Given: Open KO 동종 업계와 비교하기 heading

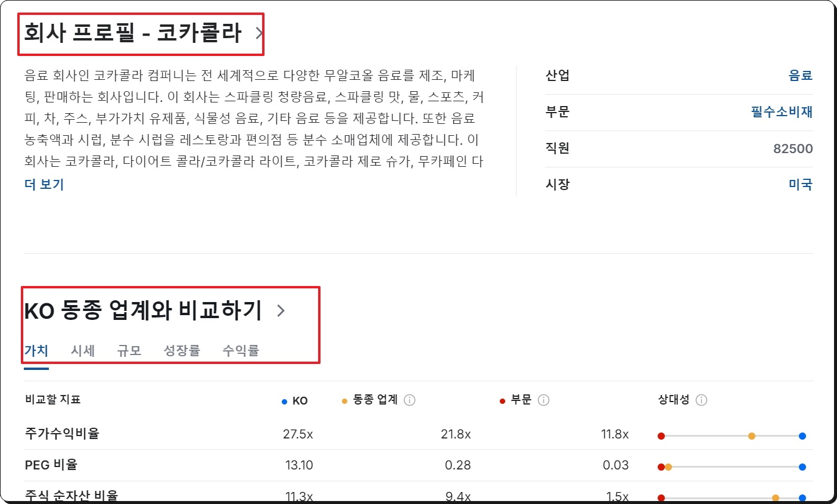Looking at the screenshot, I should point(143,310).
